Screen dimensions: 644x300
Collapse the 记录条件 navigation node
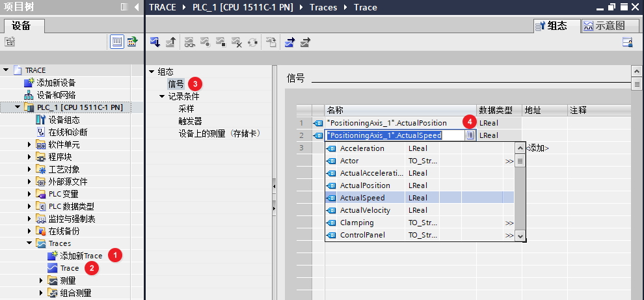click(x=162, y=96)
